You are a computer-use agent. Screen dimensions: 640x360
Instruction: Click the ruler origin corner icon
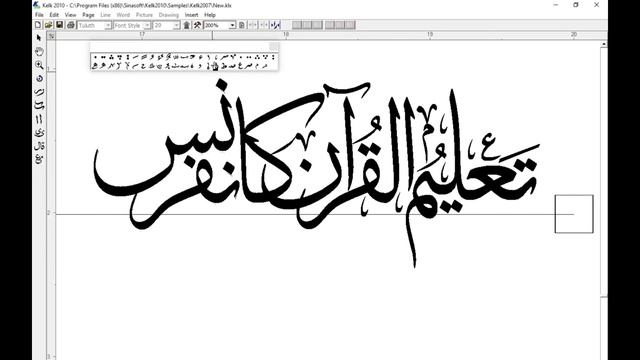(x=51, y=36)
